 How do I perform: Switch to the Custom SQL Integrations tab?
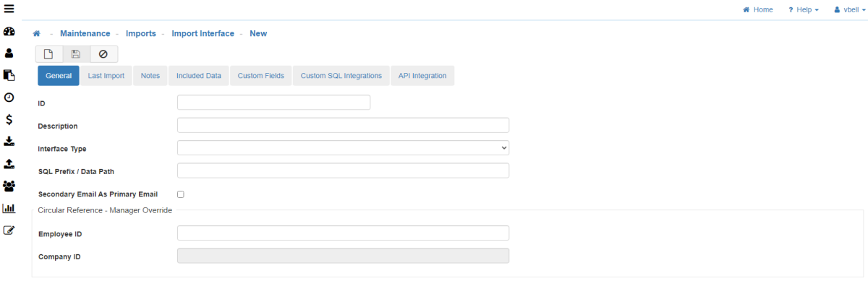341,76
